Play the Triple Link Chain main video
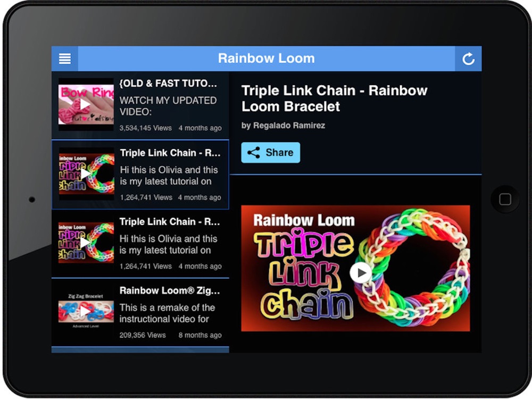This screenshot has height=399, width=532. tap(360, 272)
